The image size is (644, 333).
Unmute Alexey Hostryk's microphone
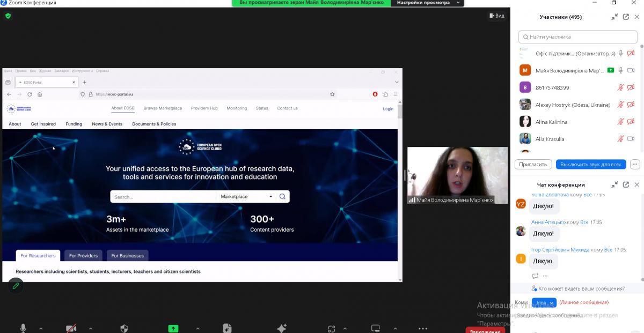coord(621,105)
